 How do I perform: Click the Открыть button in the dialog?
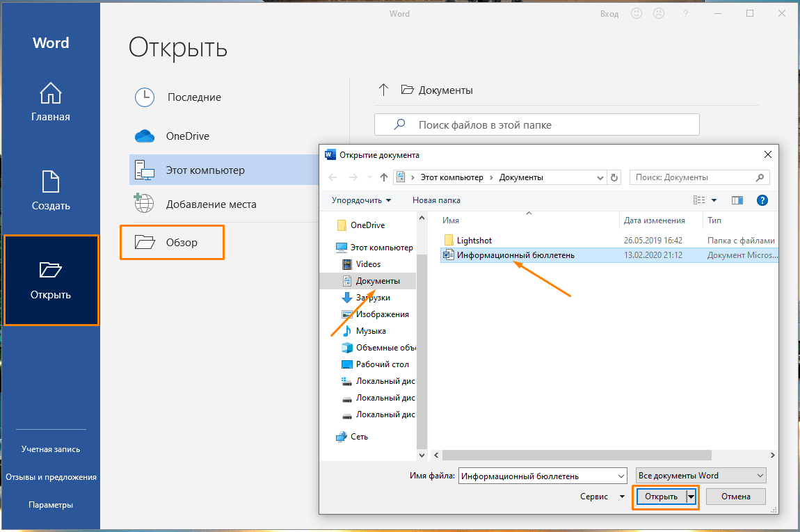[661, 497]
